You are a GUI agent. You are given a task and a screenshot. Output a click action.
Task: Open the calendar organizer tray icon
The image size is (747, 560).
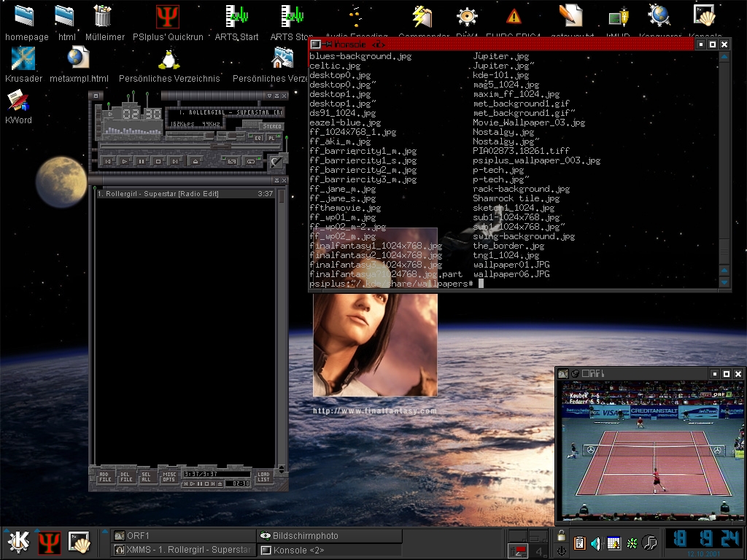(614, 542)
